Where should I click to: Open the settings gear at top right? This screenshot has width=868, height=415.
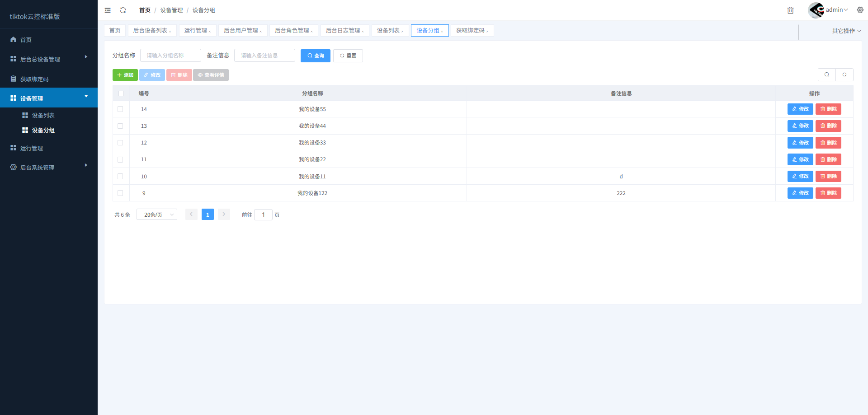coord(860,10)
